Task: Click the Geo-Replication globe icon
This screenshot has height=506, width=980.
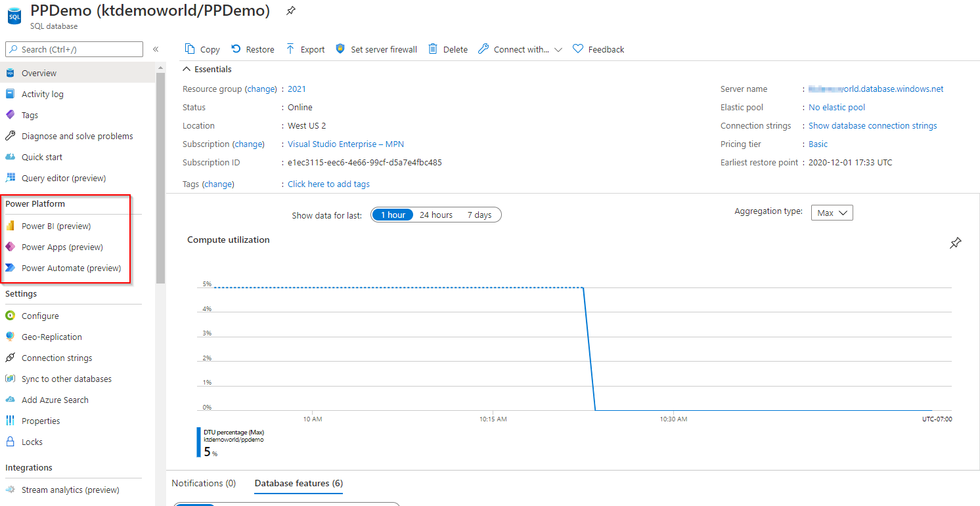Action: click(x=10, y=337)
